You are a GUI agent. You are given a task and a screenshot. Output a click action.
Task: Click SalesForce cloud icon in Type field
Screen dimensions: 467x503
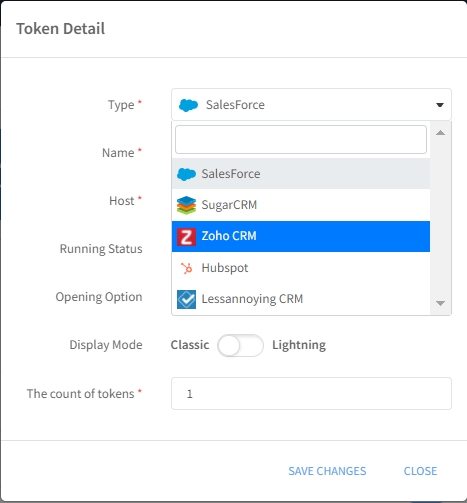click(x=189, y=105)
